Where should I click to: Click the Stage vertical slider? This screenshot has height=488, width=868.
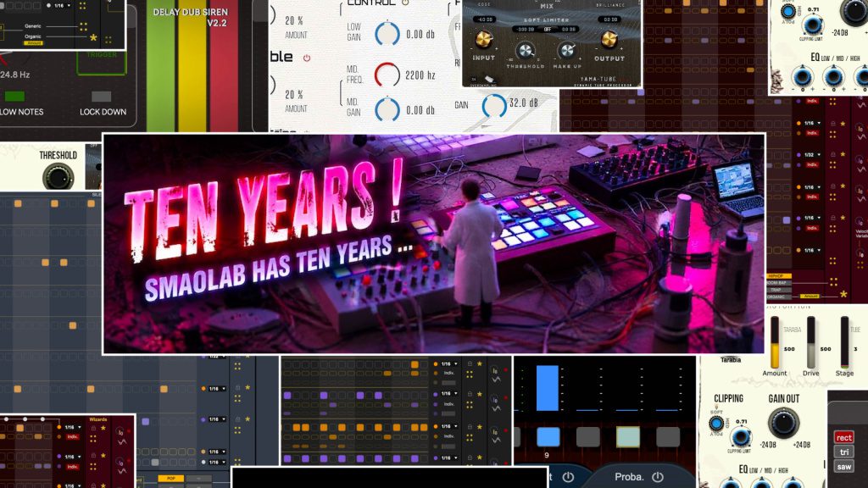pos(844,342)
